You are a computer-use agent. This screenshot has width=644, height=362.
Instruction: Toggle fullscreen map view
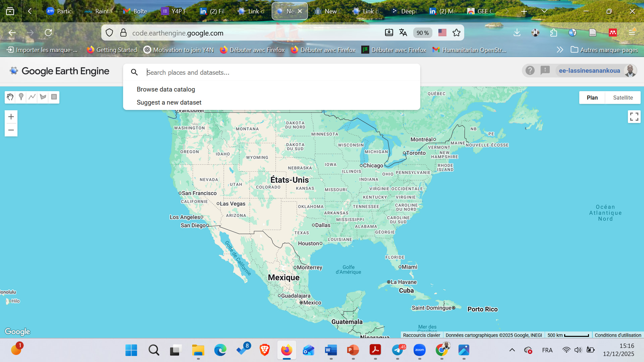[634, 117]
